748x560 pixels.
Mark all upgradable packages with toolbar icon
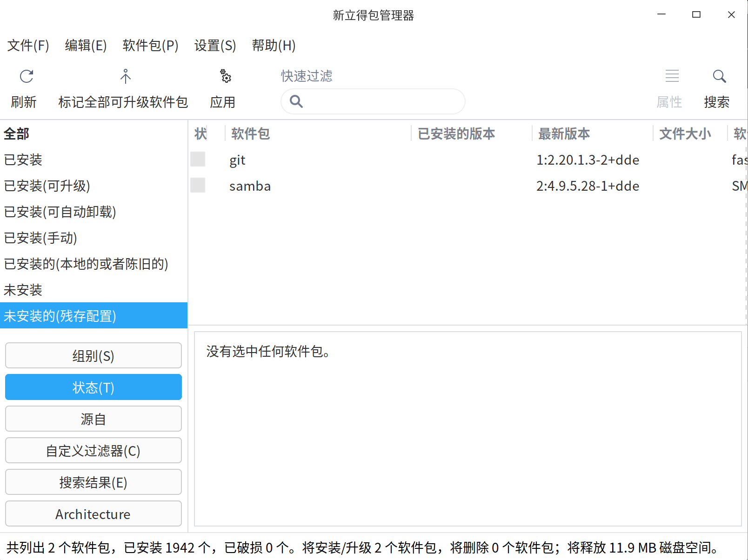coord(124,87)
